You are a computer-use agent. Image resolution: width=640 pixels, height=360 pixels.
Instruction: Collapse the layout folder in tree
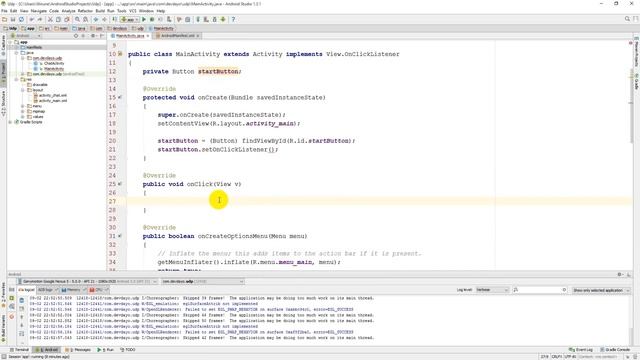(23, 90)
